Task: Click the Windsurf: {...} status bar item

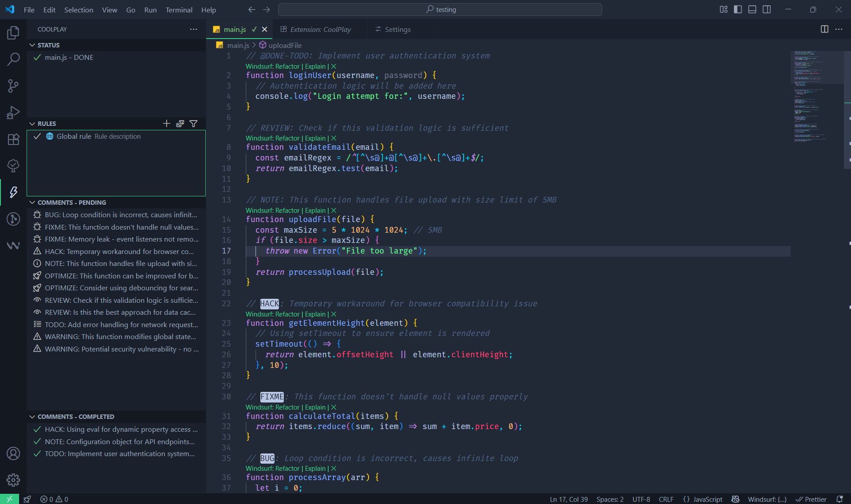Action: (x=767, y=499)
